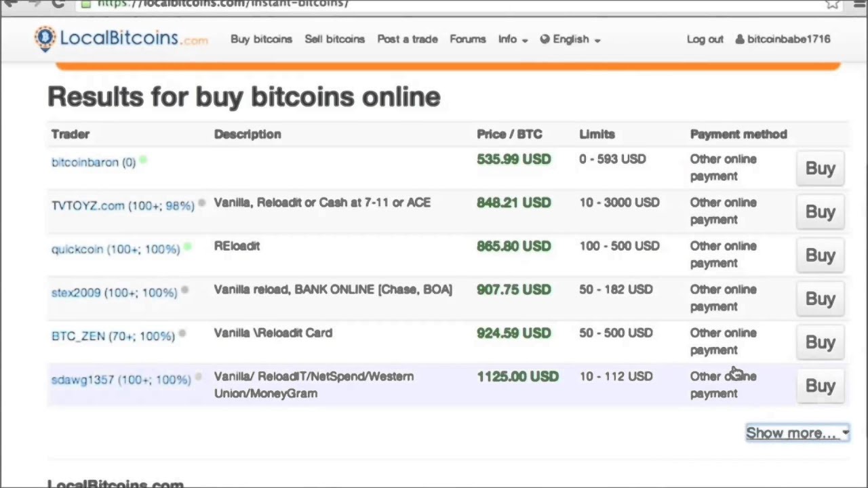Image resolution: width=868 pixels, height=488 pixels.
Task: Click the Trader column header
Action: (x=71, y=134)
